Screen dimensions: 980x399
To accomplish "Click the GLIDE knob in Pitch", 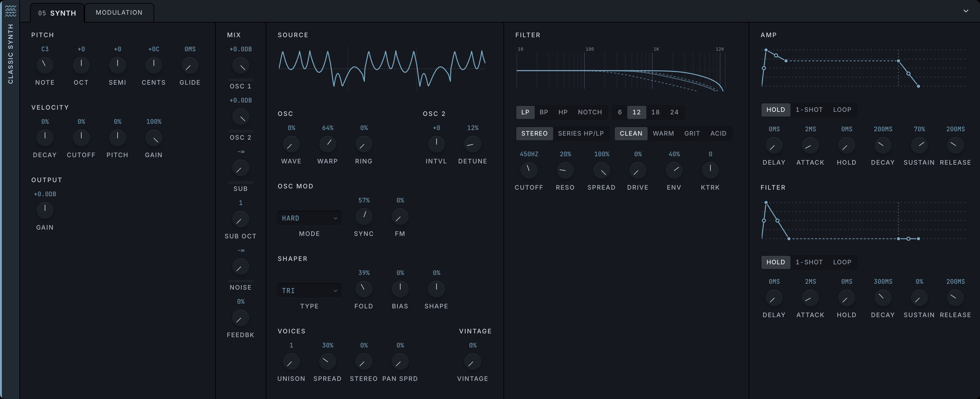I will tap(190, 66).
